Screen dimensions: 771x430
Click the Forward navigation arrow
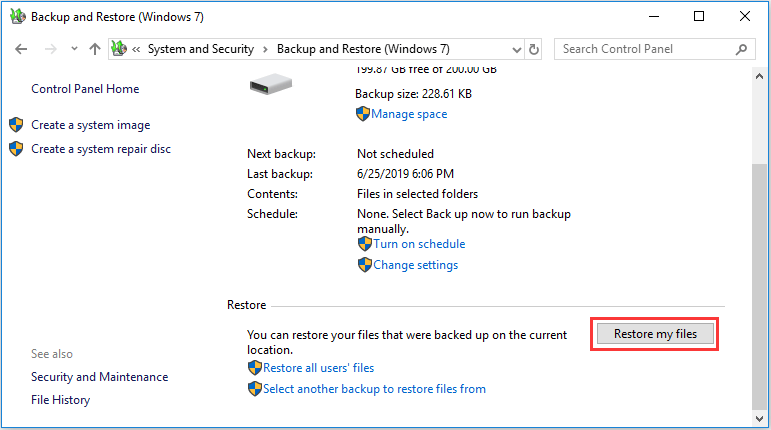[x=51, y=49]
